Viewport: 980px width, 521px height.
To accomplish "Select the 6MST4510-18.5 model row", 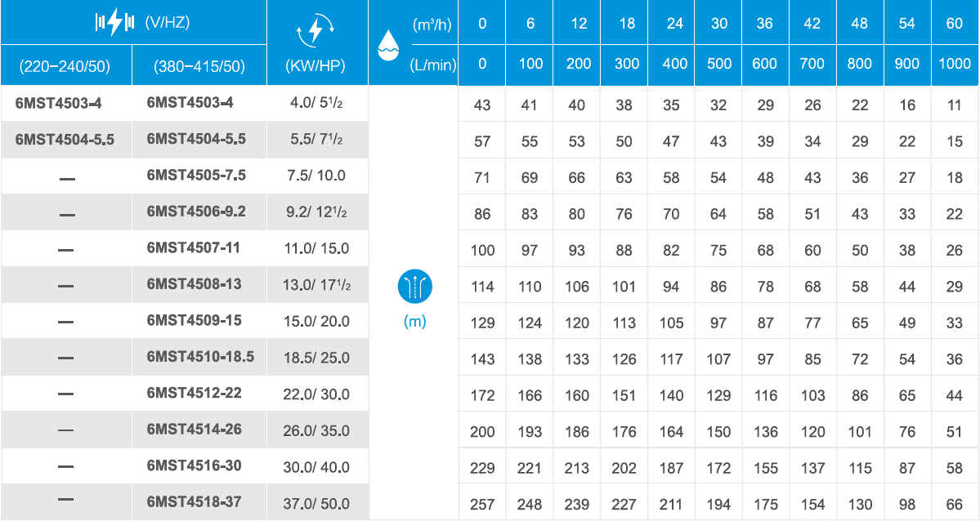I will click(490, 358).
